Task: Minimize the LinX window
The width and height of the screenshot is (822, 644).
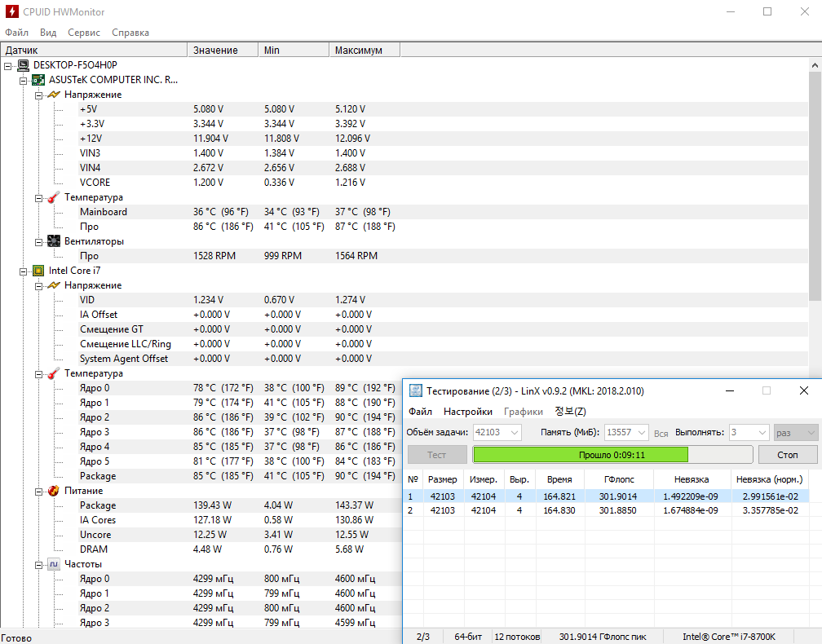Action: 730,391
